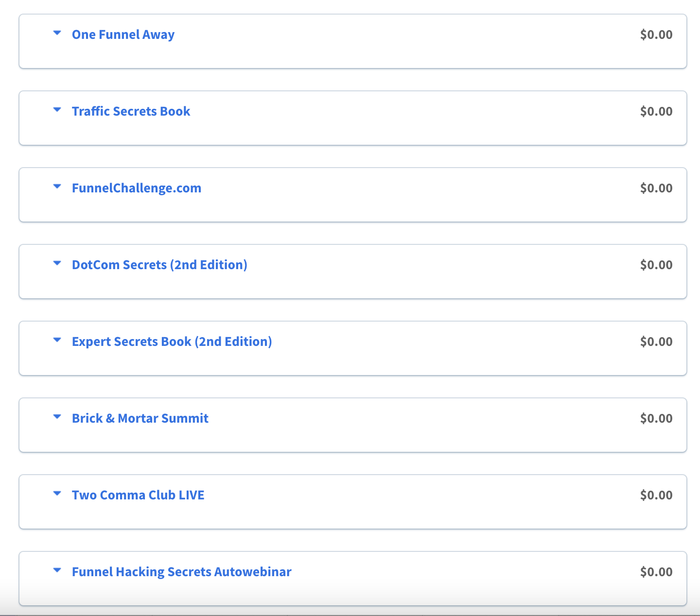This screenshot has width=700, height=616.
Task: Open the FunnelChallenge.com link
Action: click(137, 188)
